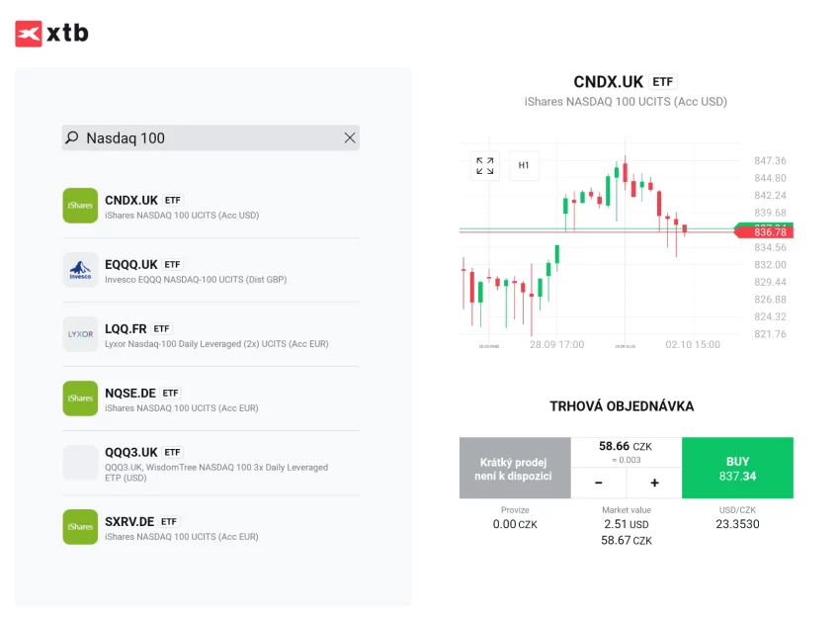This screenshot has height=623, width=840.
Task: Clear the Nasdaq 100 search query
Action: click(x=350, y=137)
